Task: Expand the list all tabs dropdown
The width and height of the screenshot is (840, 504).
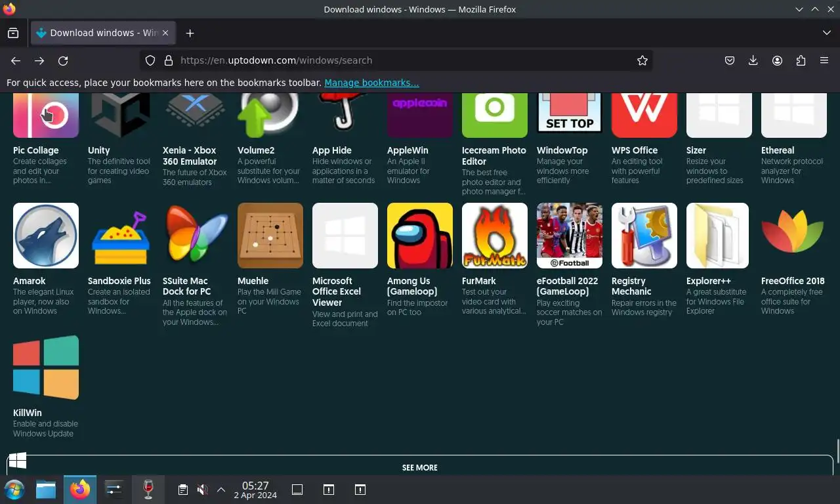Action: point(826,33)
